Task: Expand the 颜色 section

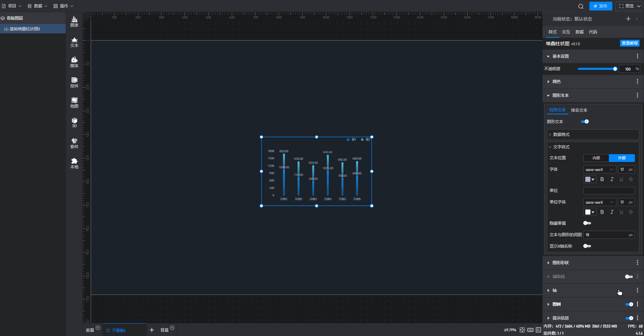Action: 548,82
